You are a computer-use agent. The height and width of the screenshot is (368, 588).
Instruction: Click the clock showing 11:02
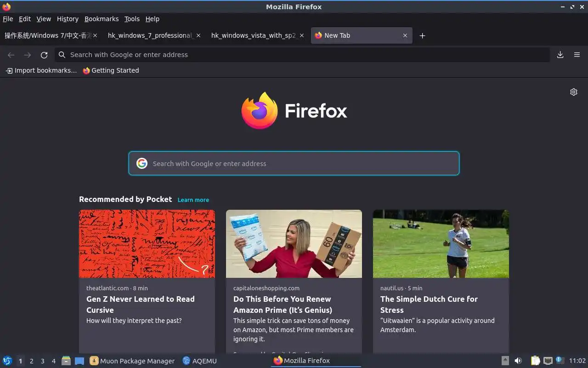pyautogui.click(x=577, y=361)
